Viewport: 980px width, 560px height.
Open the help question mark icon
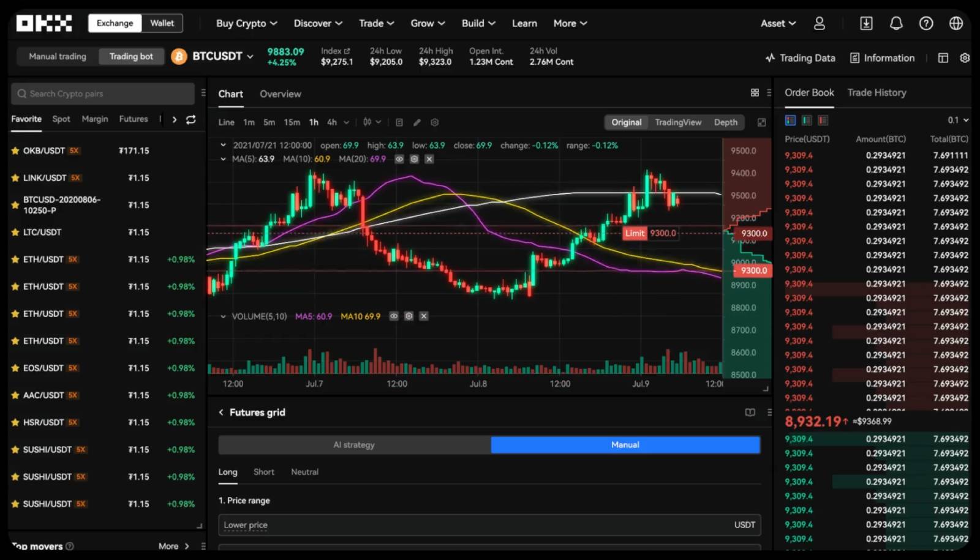[926, 23]
